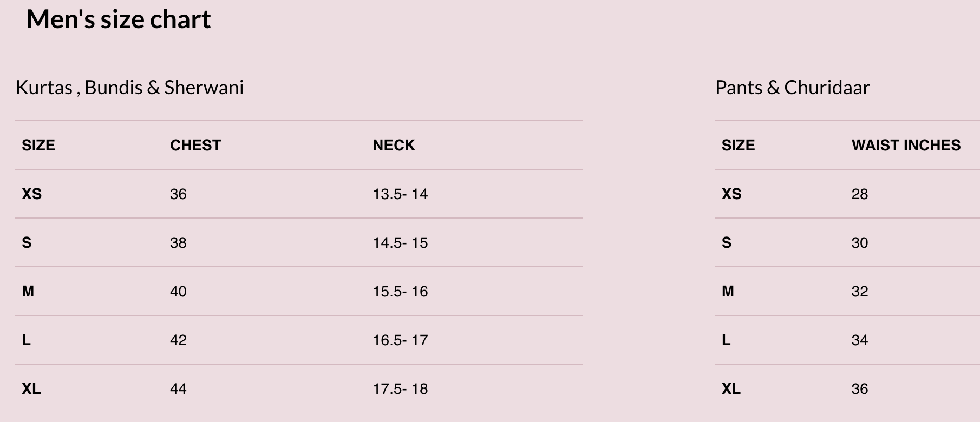
Task: Click the SIZE header in kurtas table
Action: coord(38,145)
